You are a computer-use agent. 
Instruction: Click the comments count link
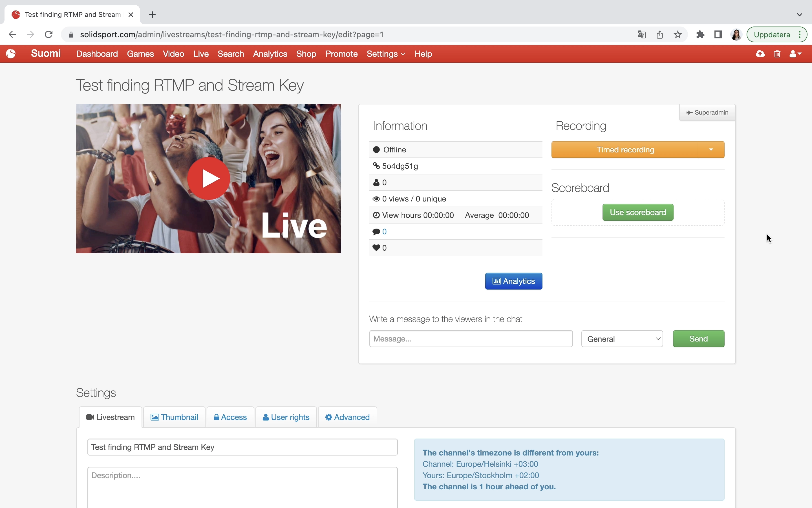point(385,231)
